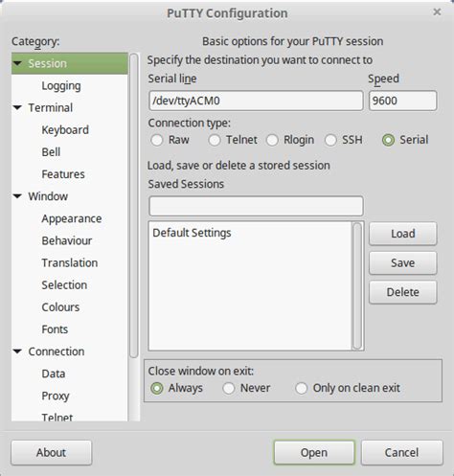
Task: Select Rlogin connection type
Action: coord(272,140)
